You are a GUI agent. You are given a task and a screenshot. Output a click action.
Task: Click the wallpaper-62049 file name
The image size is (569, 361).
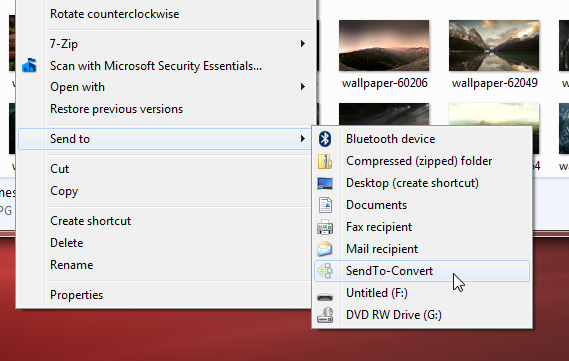[495, 83]
